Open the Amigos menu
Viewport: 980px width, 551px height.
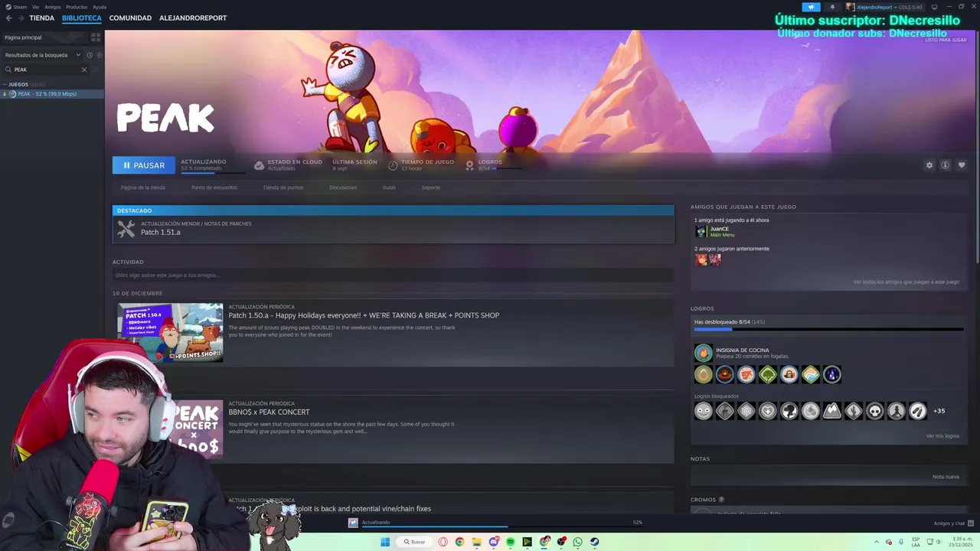click(52, 7)
